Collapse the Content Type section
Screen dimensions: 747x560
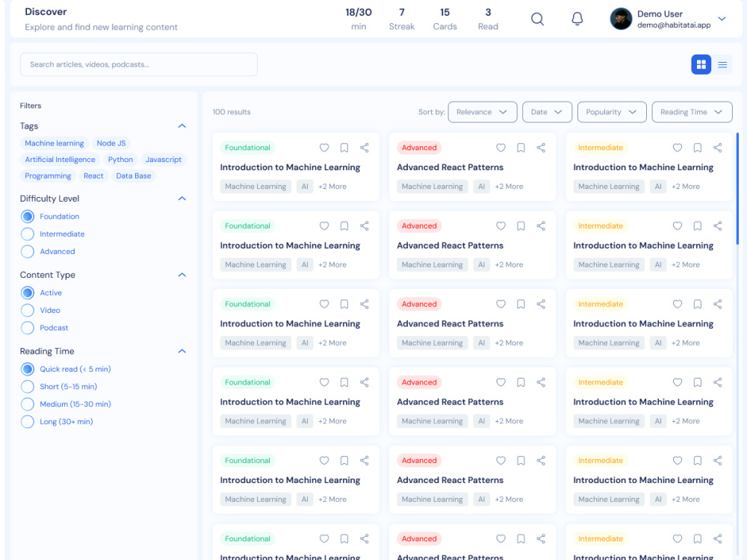click(x=182, y=275)
